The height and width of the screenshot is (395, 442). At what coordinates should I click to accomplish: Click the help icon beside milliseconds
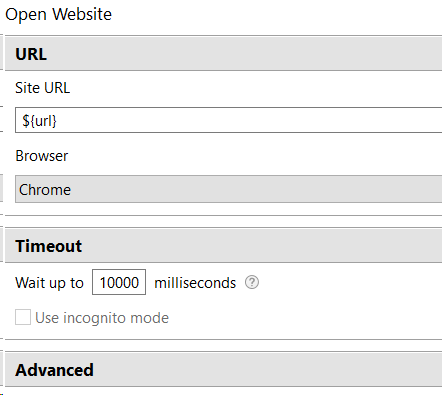pyautogui.click(x=252, y=282)
